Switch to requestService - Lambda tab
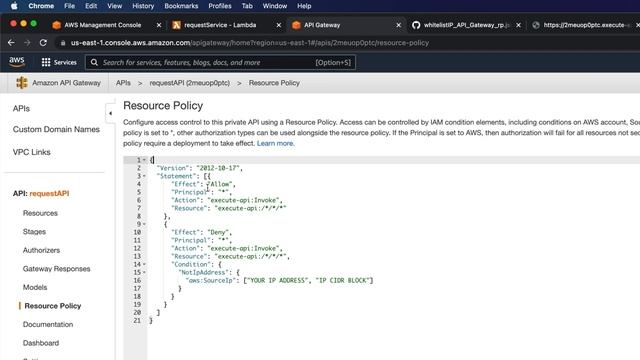Viewport: 640px width, 360px height. [x=220, y=25]
